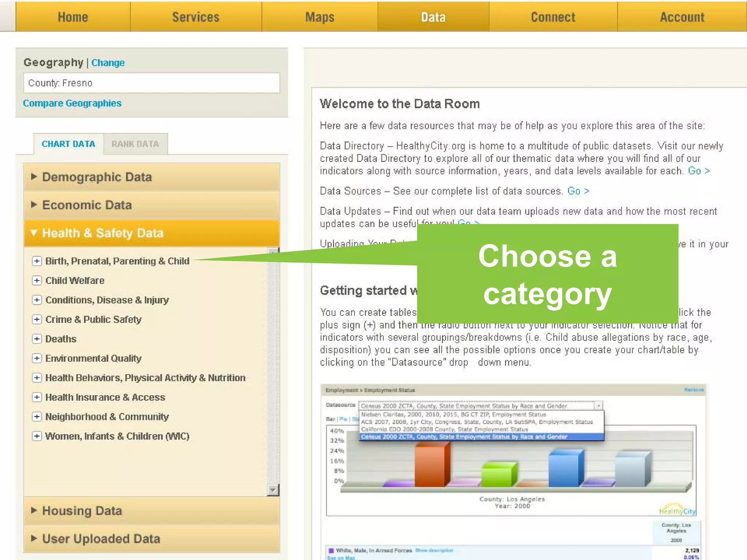Open the Maps navigation tab
This screenshot has width=747, height=560.
pyautogui.click(x=320, y=17)
